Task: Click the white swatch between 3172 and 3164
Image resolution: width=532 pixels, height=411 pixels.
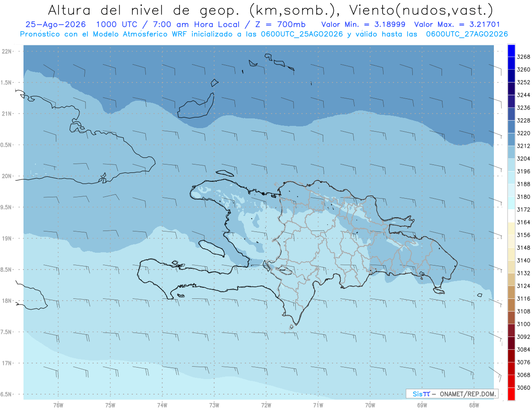Action: (x=511, y=215)
